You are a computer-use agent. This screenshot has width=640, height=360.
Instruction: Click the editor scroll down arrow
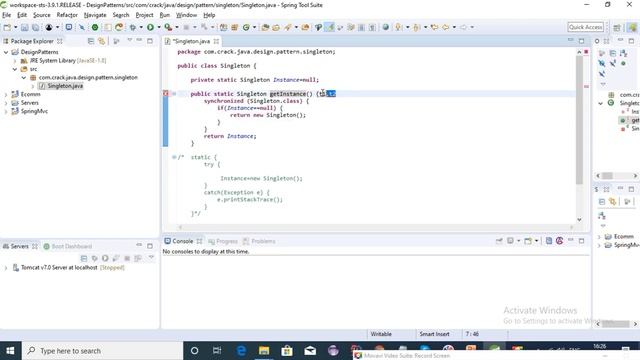[x=579, y=220]
